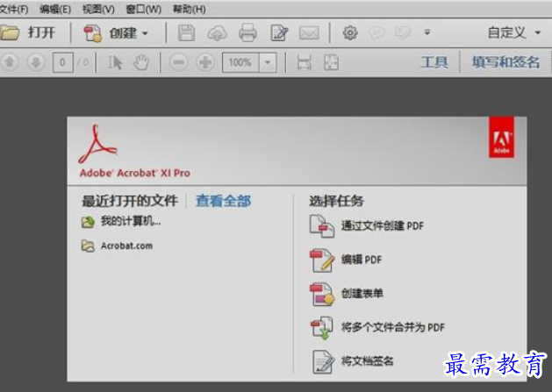The height and width of the screenshot is (392, 552).
Task: Go to next page arrow
Action: pyautogui.click(x=36, y=62)
